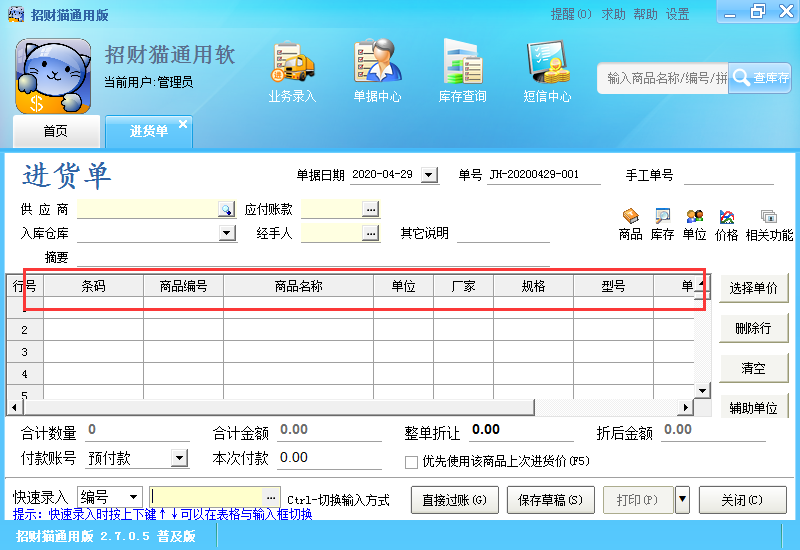Viewport: 800px width, 550px height.
Task: Select the 进货单 tab
Action: (x=148, y=131)
